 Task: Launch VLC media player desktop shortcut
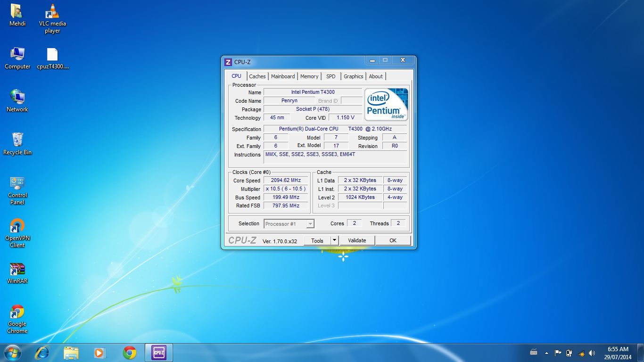(x=52, y=18)
